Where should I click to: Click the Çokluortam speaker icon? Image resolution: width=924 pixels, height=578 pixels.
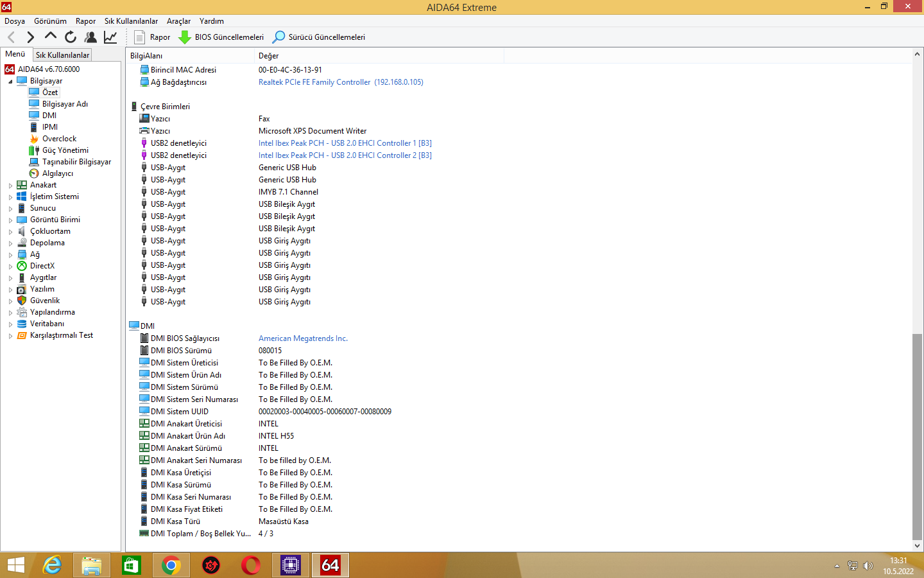[22, 231]
